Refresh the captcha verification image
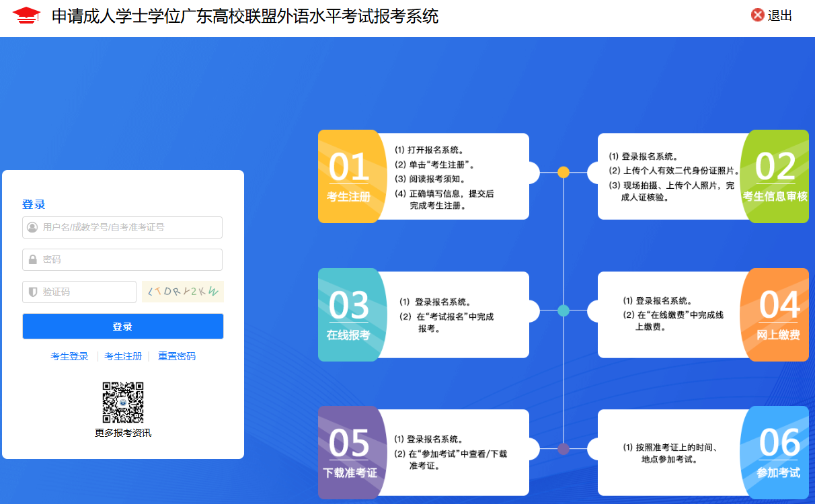Viewport: 815px width, 504px height. tap(182, 292)
